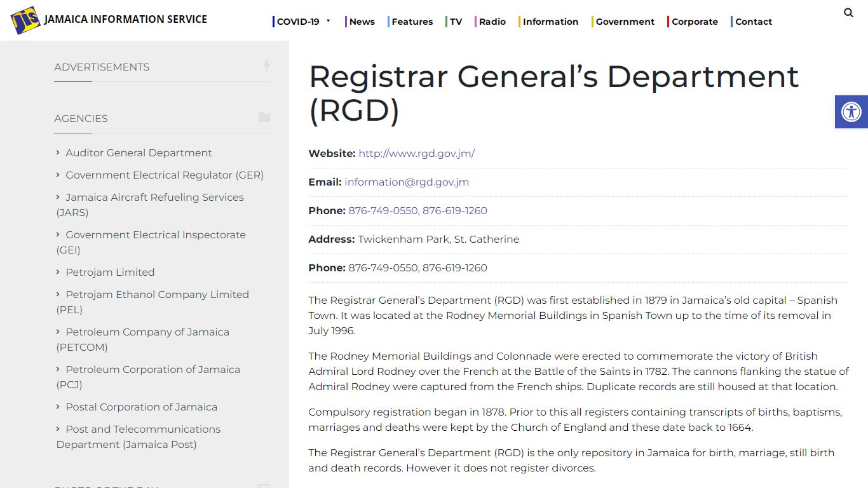Open the search magnifier icon
Image resolution: width=868 pixels, height=488 pixels.
click(848, 13)
